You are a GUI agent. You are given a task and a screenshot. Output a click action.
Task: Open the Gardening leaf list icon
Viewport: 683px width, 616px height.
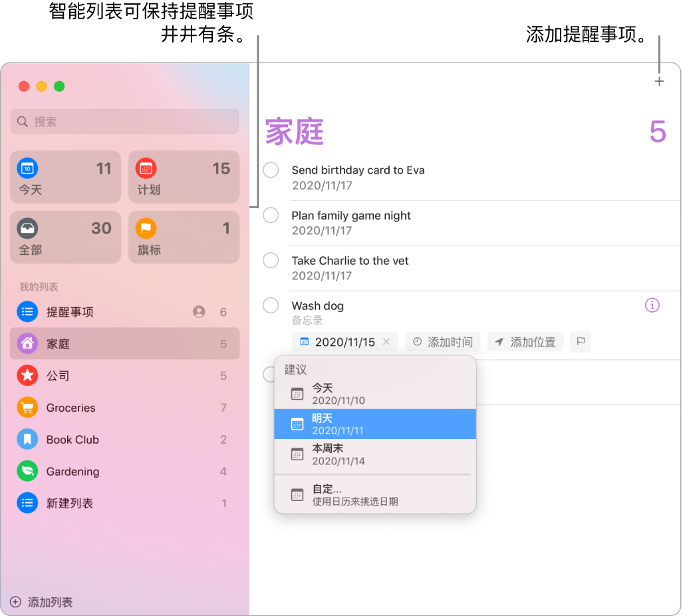tap(27, 471)
